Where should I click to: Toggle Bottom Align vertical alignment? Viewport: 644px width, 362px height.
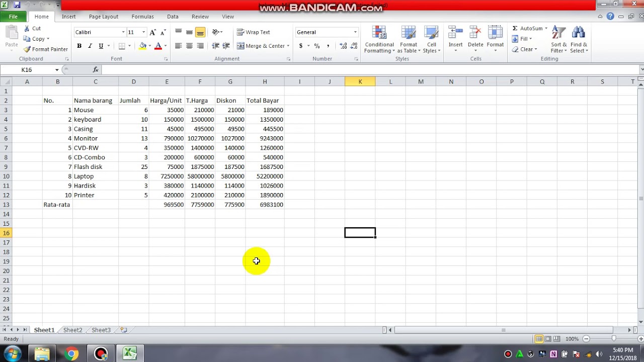tap(200, 32)
